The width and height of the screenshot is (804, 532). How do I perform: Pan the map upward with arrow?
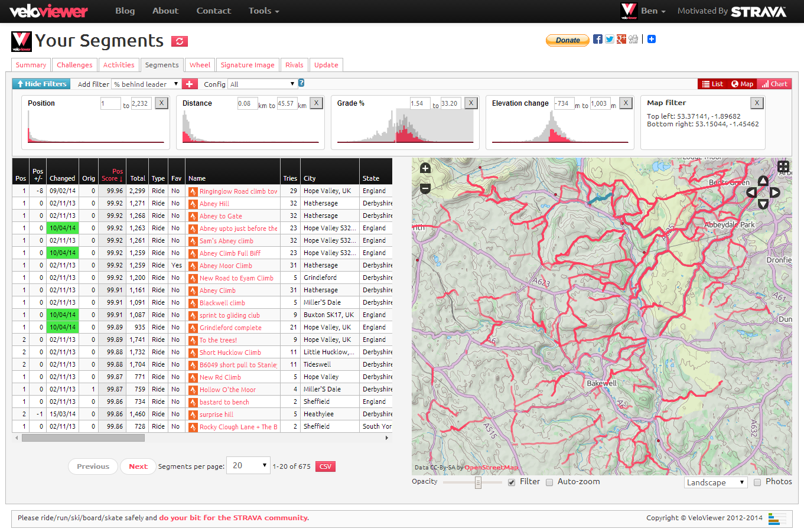[763, 181]
